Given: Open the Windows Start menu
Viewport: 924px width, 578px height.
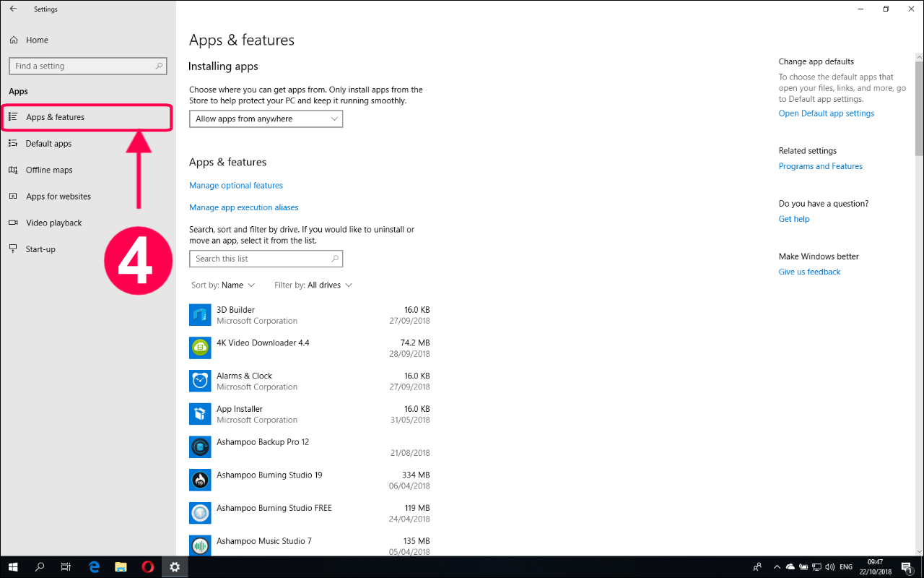Looking at the screenshot, I should (13, 567).
